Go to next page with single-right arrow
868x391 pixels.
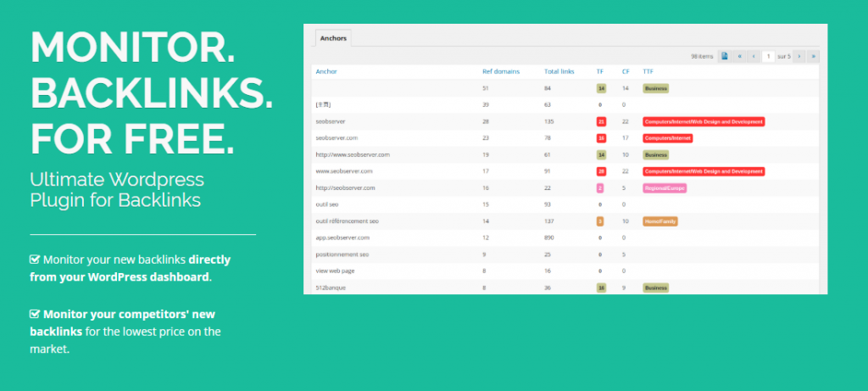[x=798, y=56]
